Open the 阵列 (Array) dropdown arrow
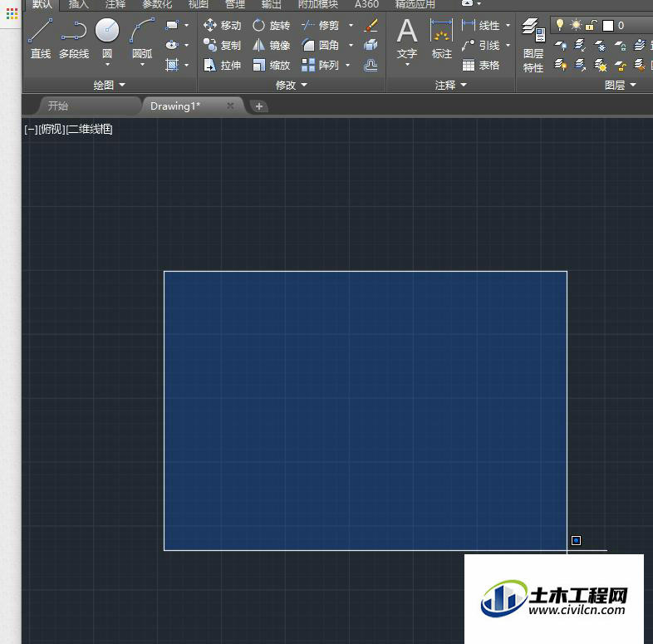653x644 pixels. coord(348,65)
